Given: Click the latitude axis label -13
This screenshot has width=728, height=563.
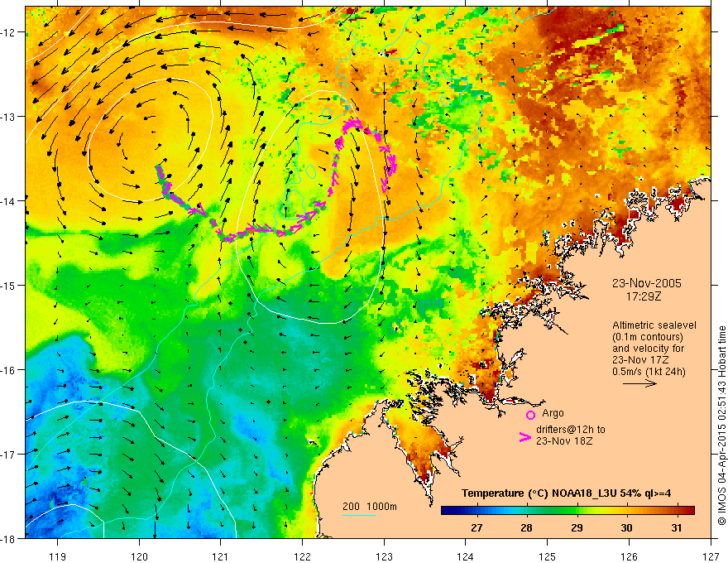Looking at the screenshot, I should click(x=9, y=117).
